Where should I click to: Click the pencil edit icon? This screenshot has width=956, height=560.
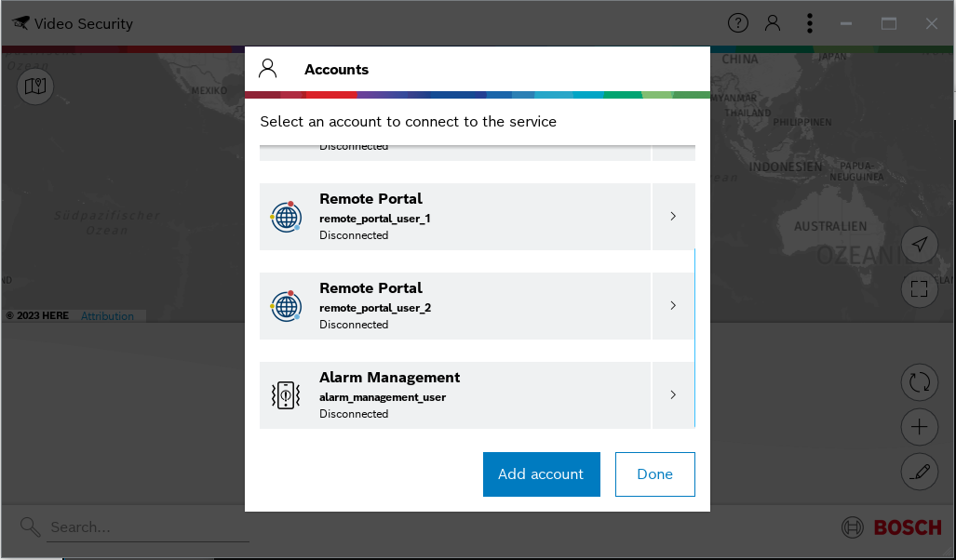(920, 473)
